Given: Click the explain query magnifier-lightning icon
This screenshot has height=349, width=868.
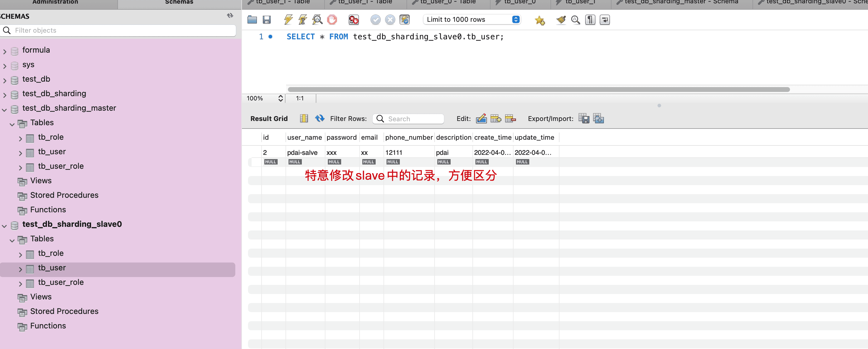Looking at the screenshot, I should coord(317,20).
